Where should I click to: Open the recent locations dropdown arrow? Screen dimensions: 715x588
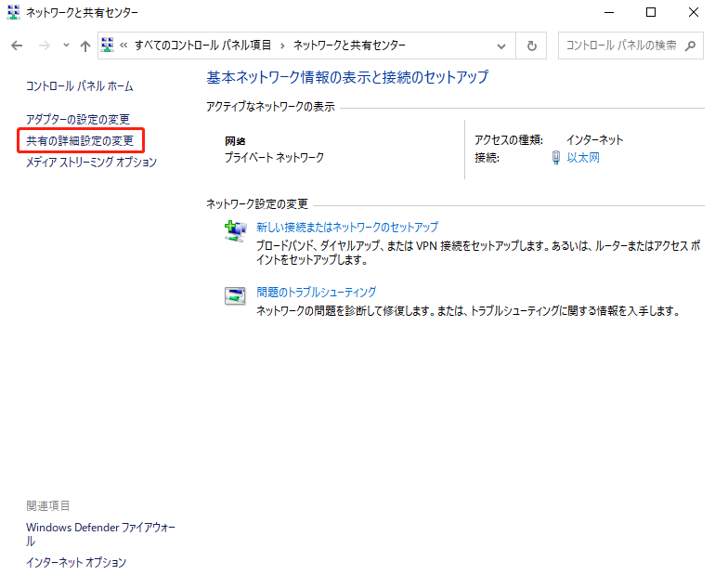click(x=66, y=46)
